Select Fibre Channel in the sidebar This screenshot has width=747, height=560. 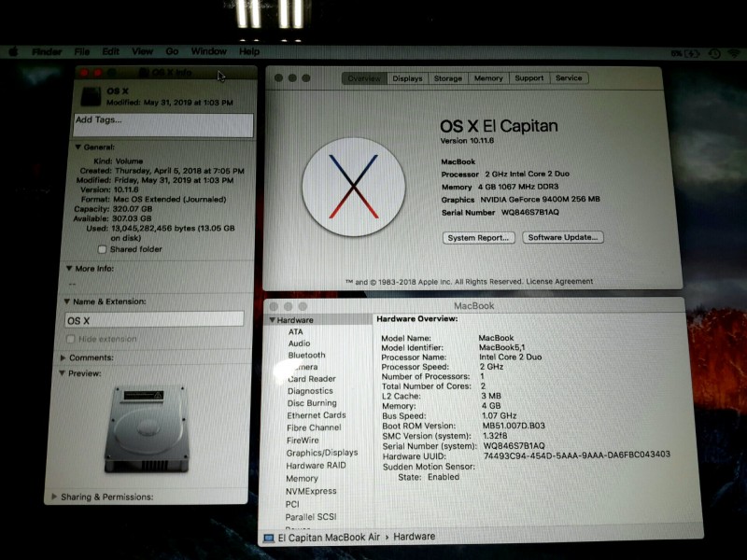coord(314,428)
